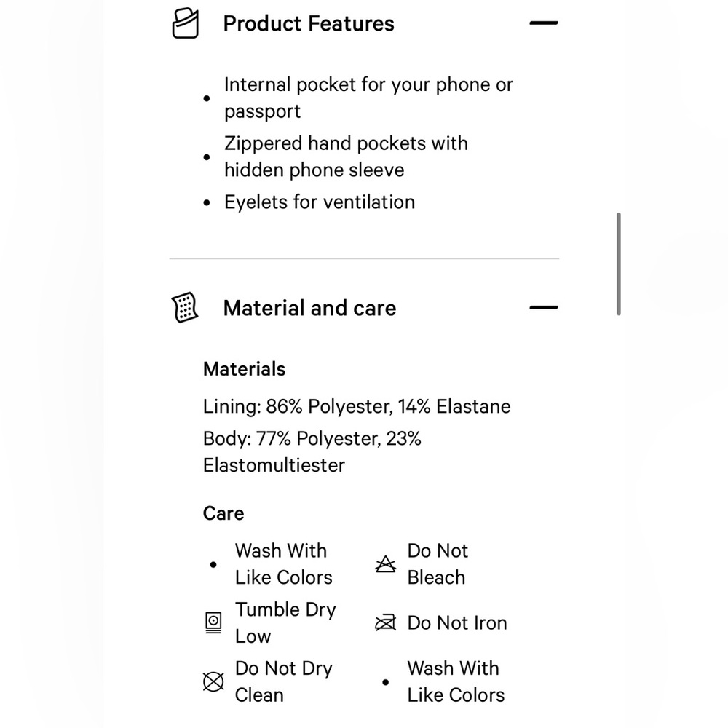Click the Do Not Bleach label
This screenshot has width=728, height=728.
pyautogui.click(x=438, y=564)
